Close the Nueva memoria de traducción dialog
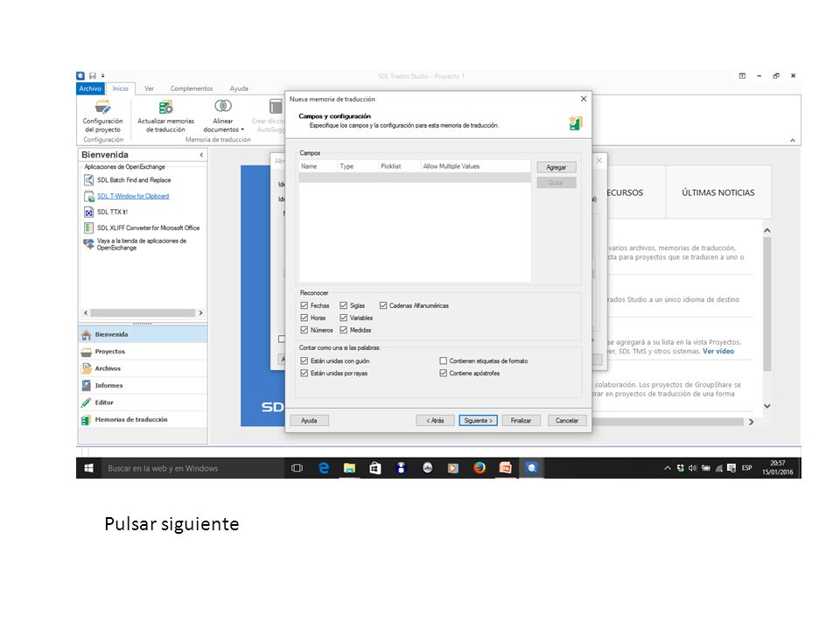 [584, 99]
